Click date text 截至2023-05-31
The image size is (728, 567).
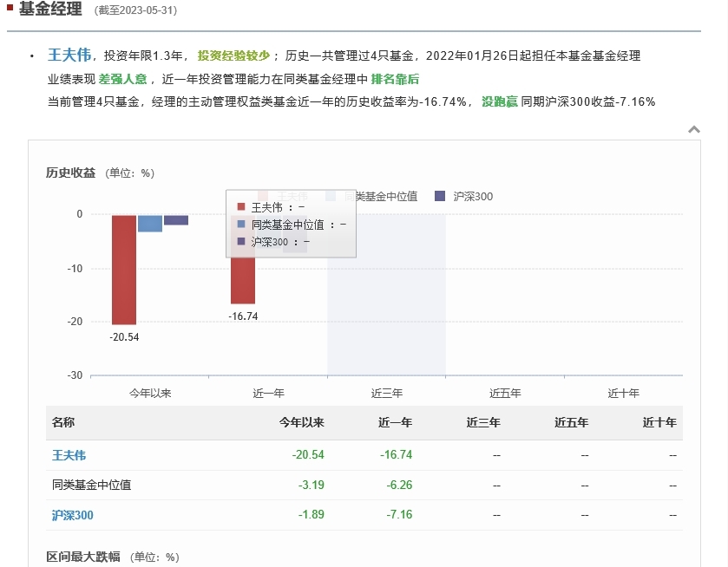point(135,10)
